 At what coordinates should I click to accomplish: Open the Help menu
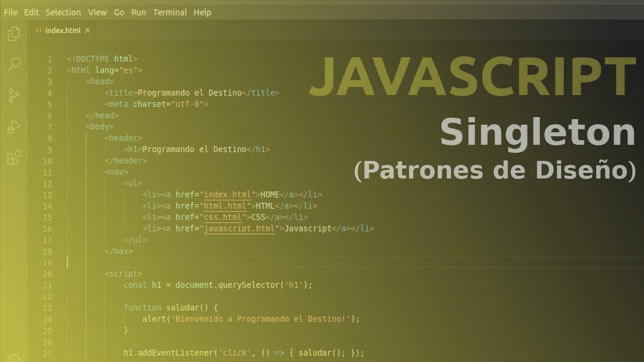click(x=202, y=12)
